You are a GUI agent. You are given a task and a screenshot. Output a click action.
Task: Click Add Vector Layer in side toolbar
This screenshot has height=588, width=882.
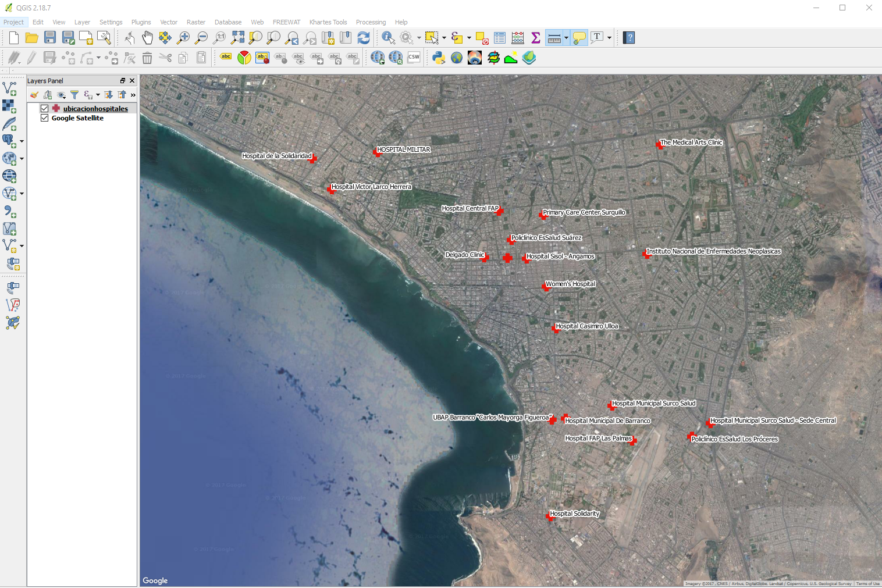pos(9,88)
